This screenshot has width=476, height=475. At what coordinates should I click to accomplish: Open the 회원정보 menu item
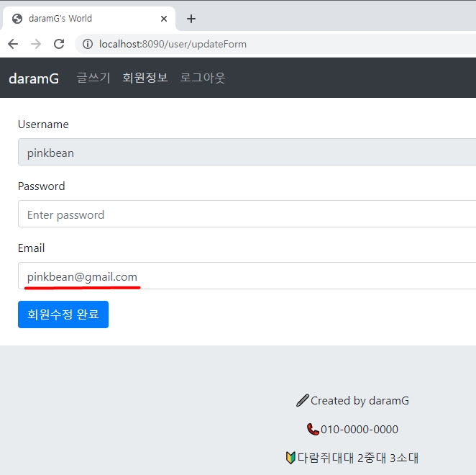[x=145, y=78]
